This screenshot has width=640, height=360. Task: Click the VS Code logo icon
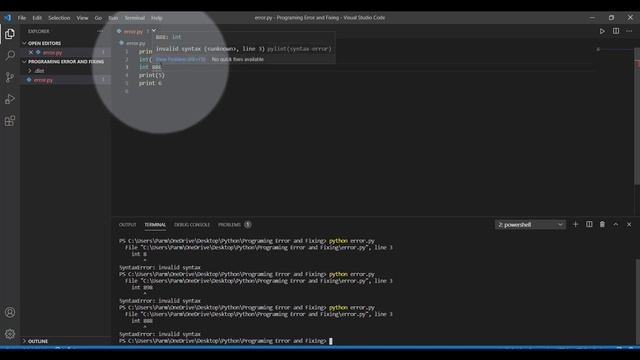coord(8,18)
